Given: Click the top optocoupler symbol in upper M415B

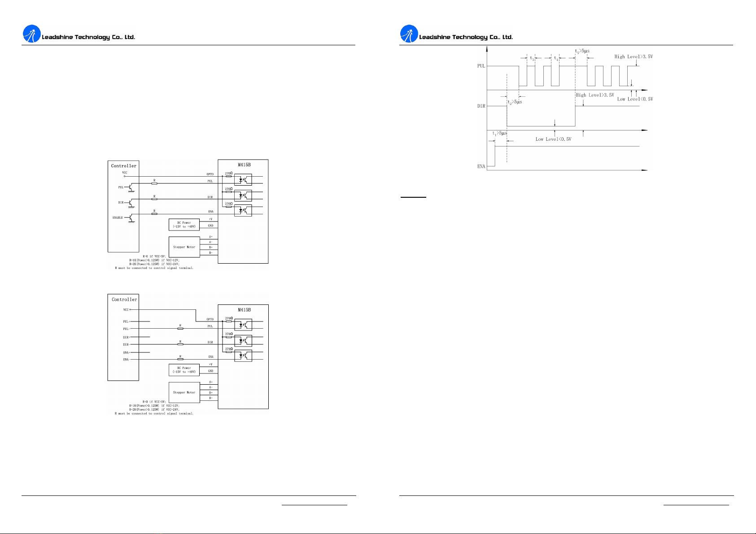Looking at the screenshot, I should pos(243,180).
